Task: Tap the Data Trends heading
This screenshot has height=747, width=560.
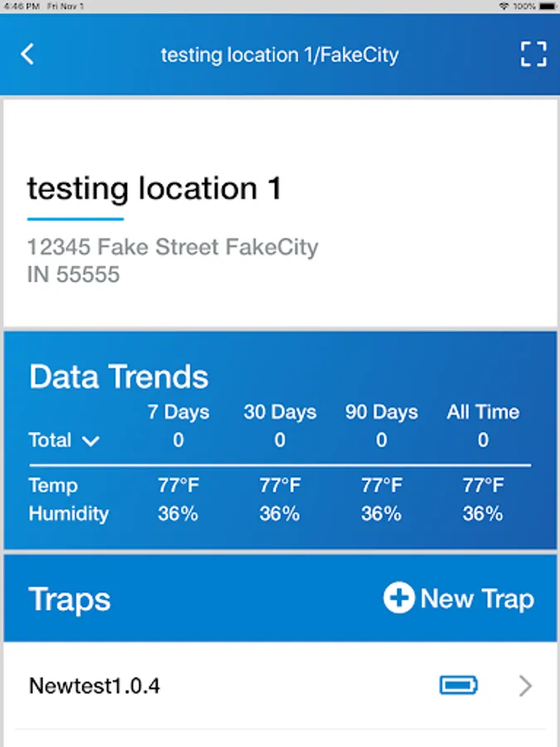Action: (x=119, y=377)
